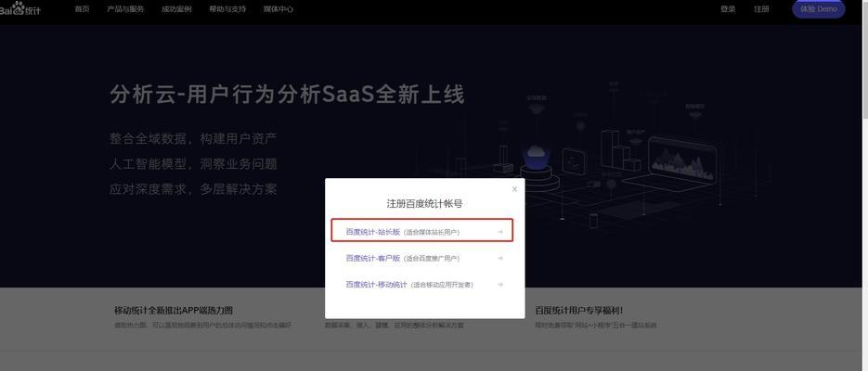
Task: Open the 产品与服务 menu
Action: 125,9
